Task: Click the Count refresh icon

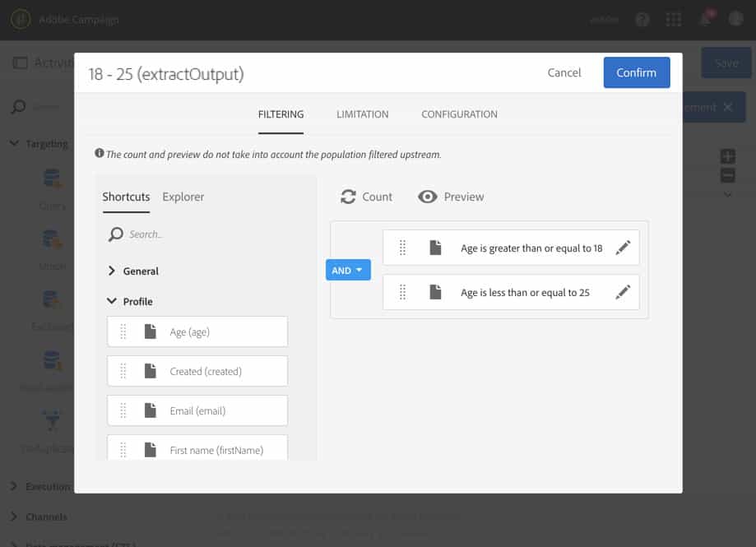Action: click(x=348, y=197)
